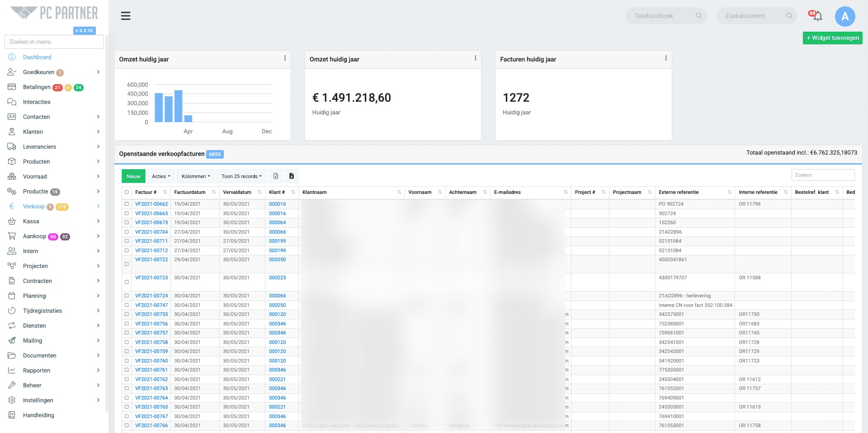This screenshot has height=433, width=868.
Task: Click into the Telefoonboek search field
Action: 666,16
